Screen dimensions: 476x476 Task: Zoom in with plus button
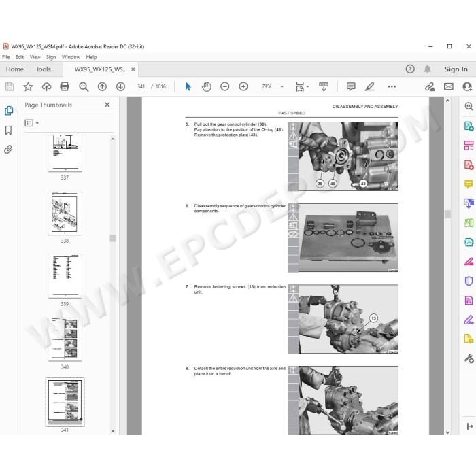[x=243, y=87]
